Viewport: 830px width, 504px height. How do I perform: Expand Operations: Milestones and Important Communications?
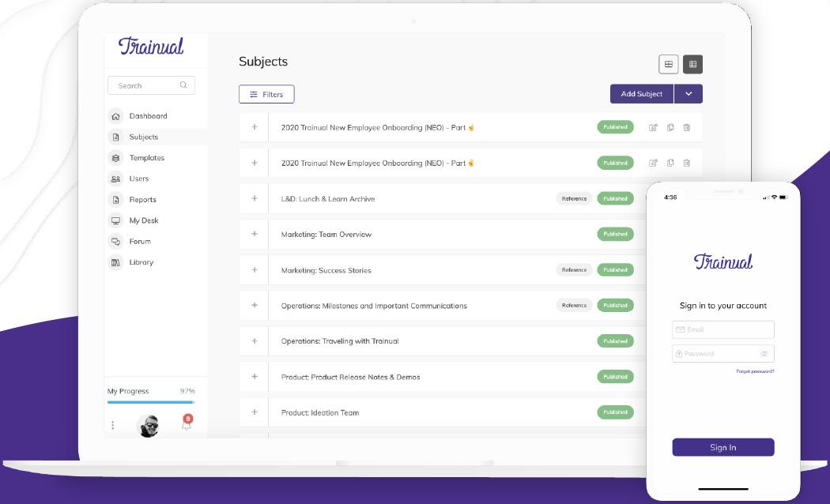pyautogui.click(x=255, y=305)
